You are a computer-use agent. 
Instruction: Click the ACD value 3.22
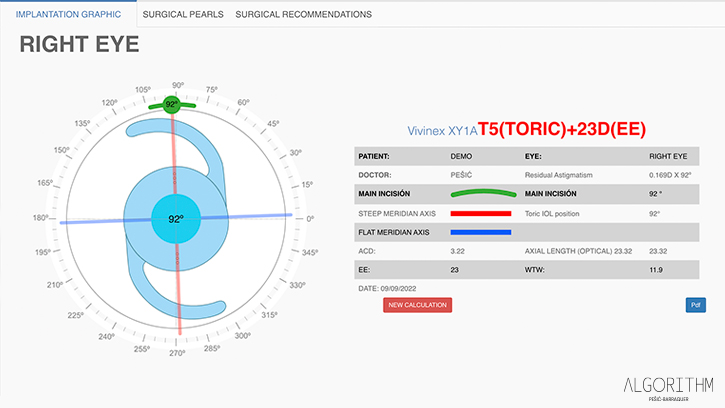click(457, 251)
